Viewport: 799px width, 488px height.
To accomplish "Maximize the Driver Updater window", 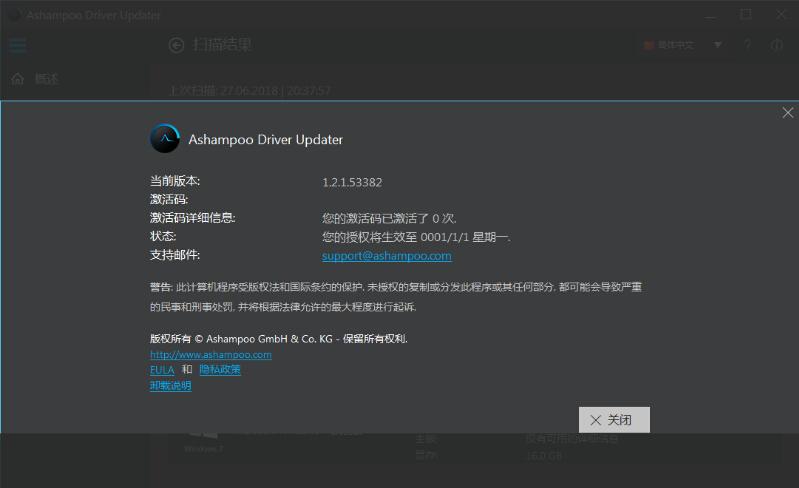I will point(746,14).
